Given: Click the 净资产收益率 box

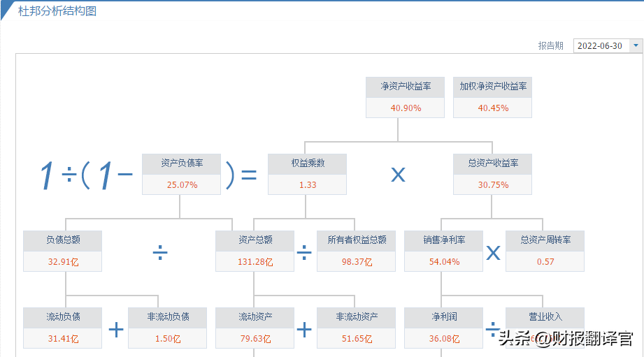Looking at the screenshot, I should (x=405, y=97).
